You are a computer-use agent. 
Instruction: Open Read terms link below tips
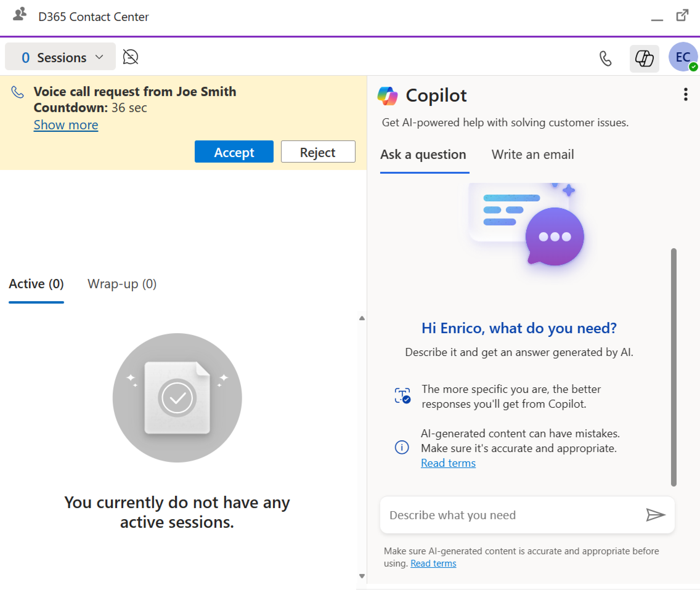(x=448, y=463)
